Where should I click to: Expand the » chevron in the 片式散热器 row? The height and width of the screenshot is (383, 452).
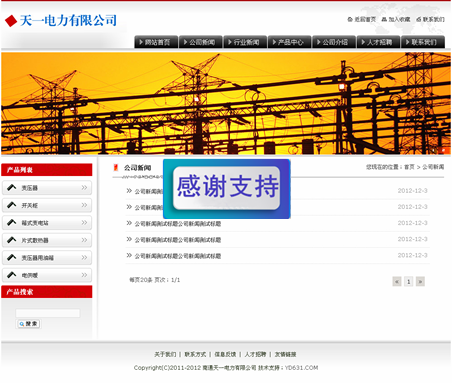[x=84, y=240]
